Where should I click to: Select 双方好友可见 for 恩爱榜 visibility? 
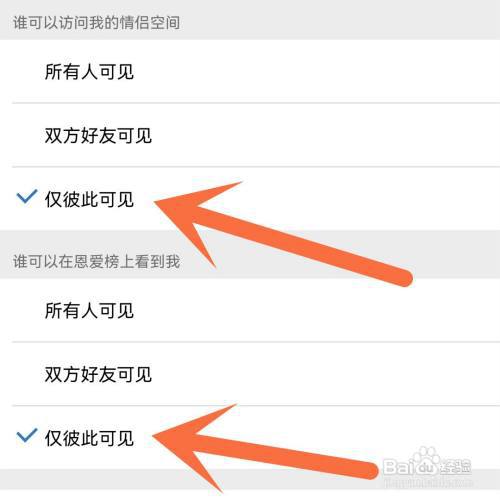click(x=250, y=374)
